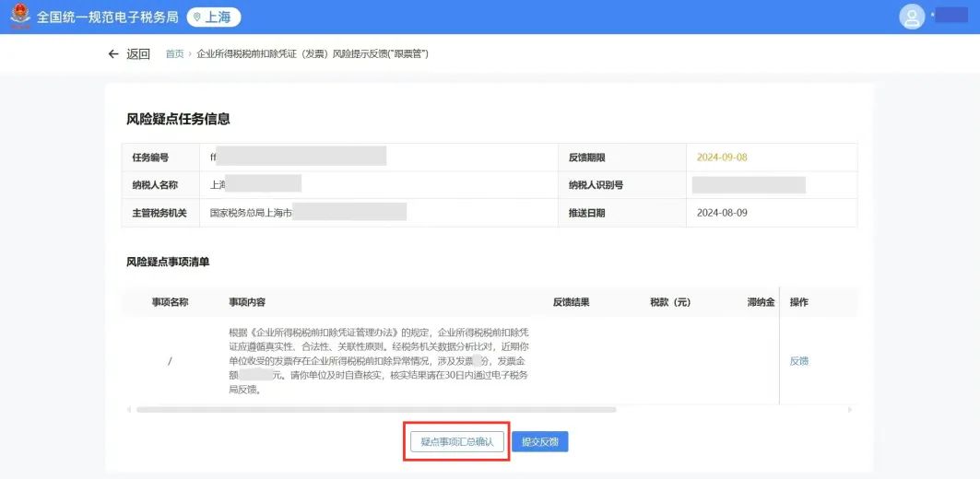Click the 反馈 link in 操作 column
This screenshot has height=479, width=980.
click(799, 361)
